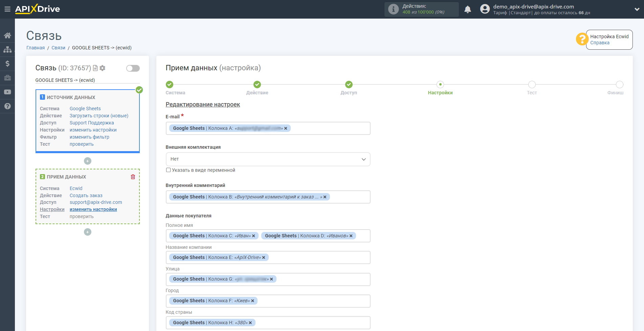The image size is (644, 331).
Task: Click 'Создать заказ' action link
Action: coord(86,195)
